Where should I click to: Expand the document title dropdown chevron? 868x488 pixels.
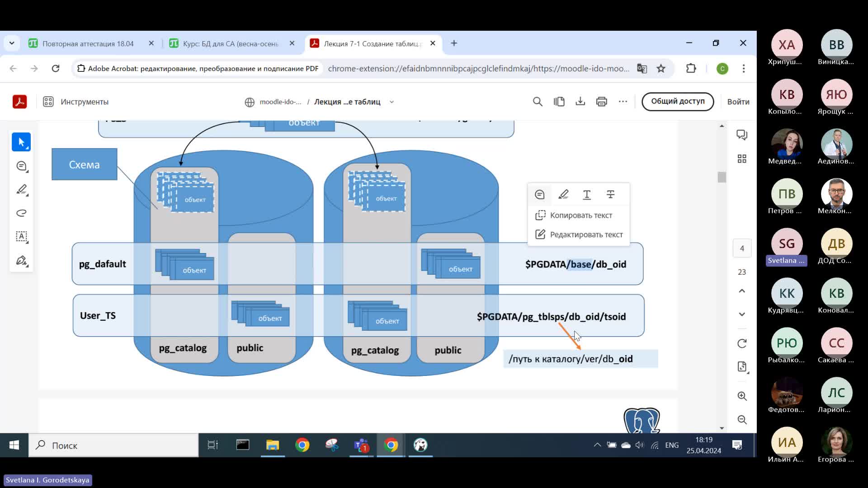392,102
